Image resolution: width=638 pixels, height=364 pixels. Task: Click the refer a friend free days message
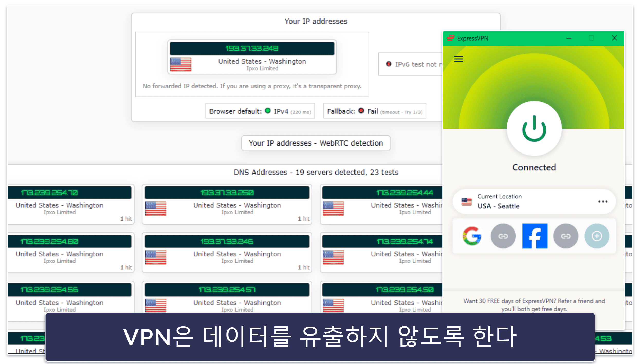534,305
